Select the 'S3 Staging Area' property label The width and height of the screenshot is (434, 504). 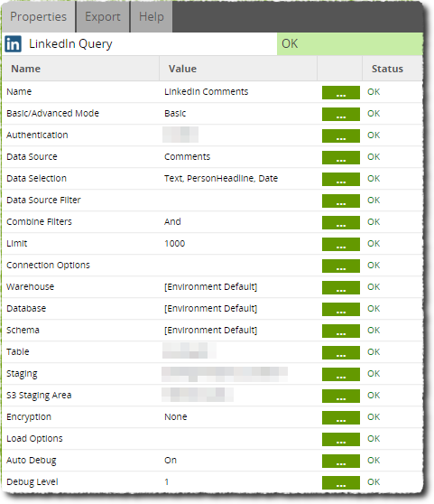(39, 395)
